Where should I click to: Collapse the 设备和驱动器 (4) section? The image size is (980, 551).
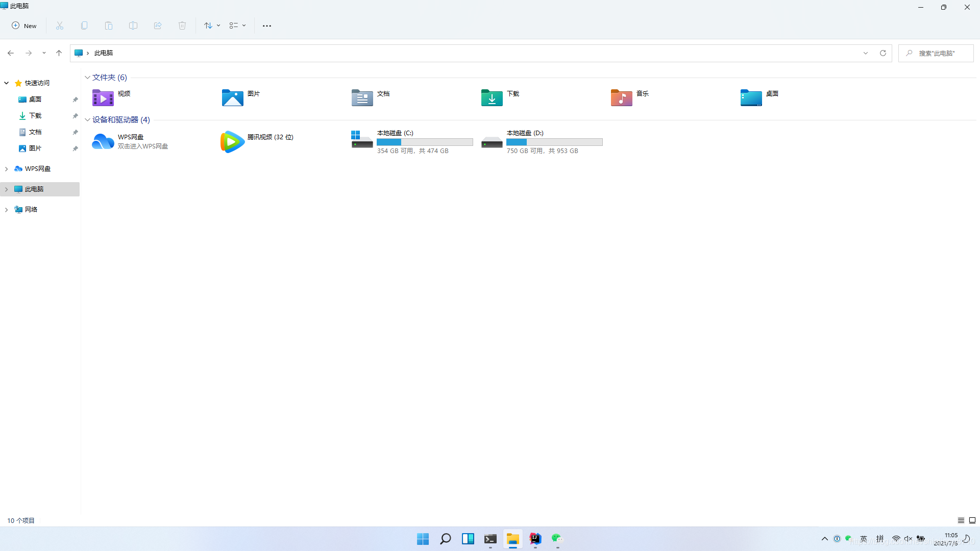[87, 120]
